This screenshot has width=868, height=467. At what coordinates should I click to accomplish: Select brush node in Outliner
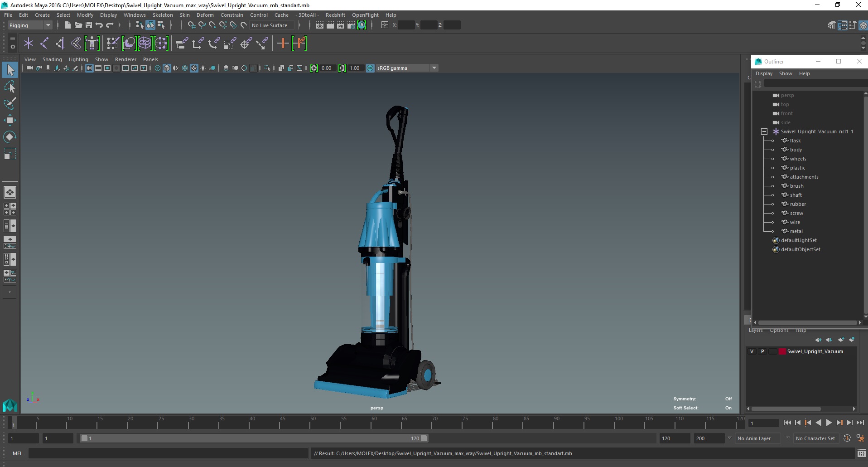pyautogui.click(x=796, y=186)
